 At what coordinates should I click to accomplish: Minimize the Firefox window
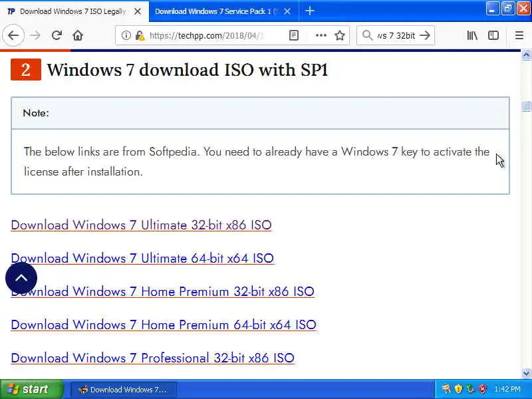coord(492,9)
